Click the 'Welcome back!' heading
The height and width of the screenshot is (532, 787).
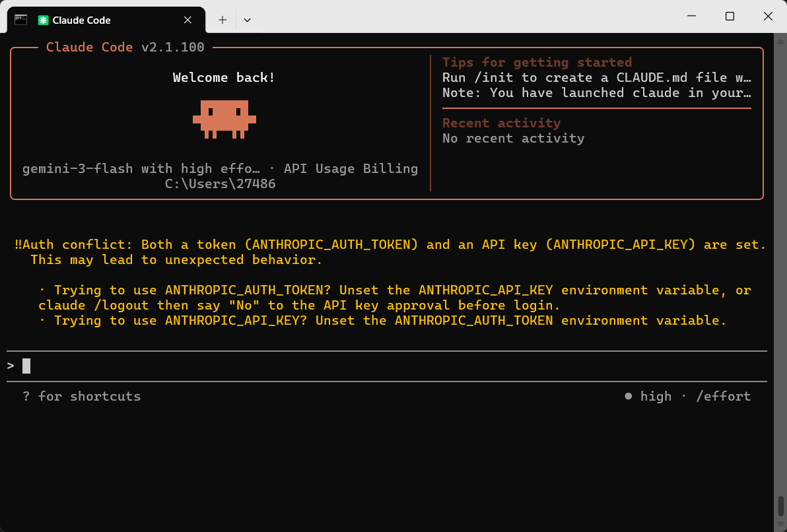[x=224, y=77]
